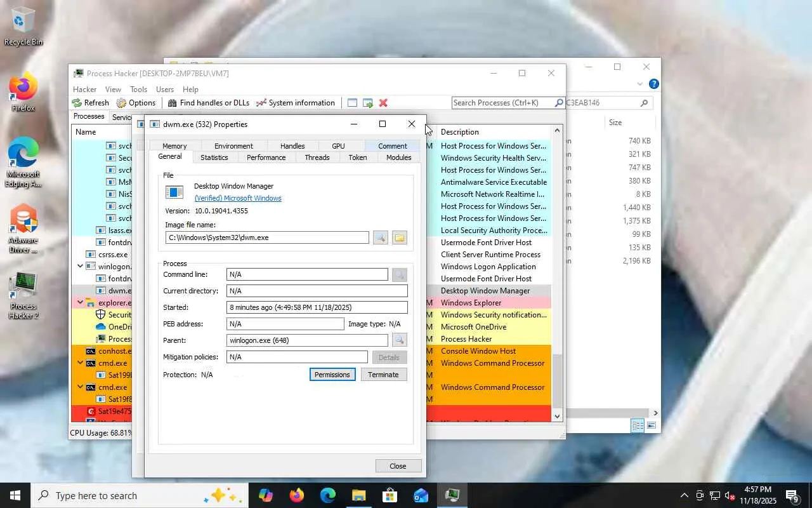Click the find window toolbar icon
Image resolution: width=812 pixels, height=508 pixels.
(x=352, y=103)
